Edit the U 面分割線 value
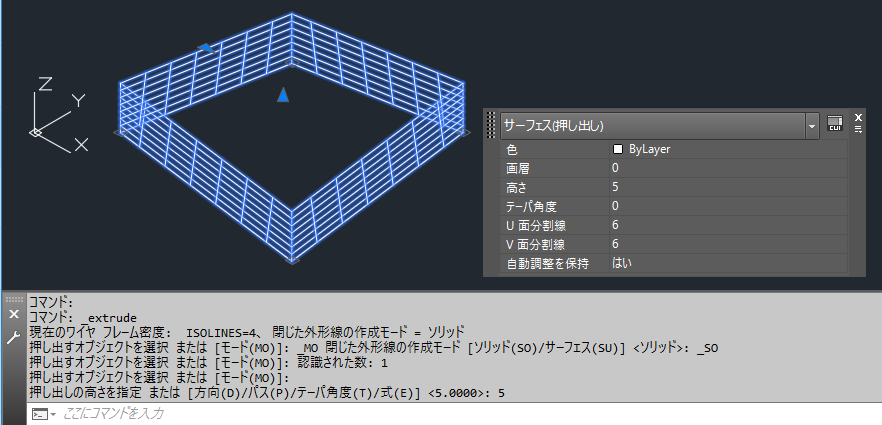The width and height of the screenshot is (882, 425). click(x=728, y=225)
